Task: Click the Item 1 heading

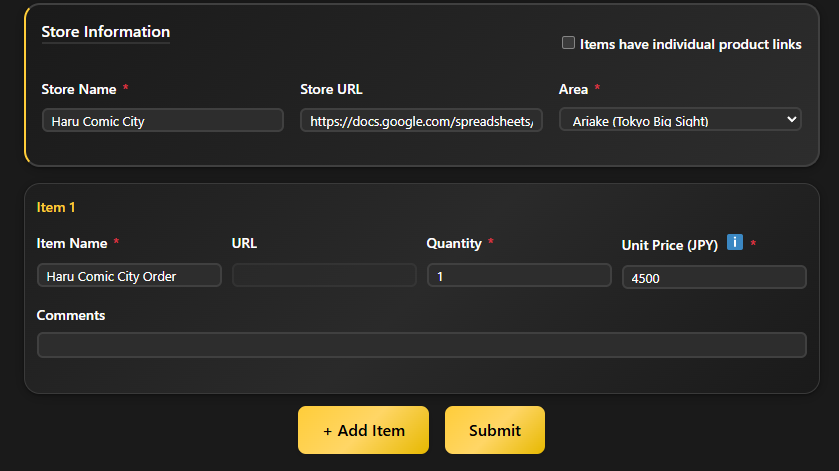Action: [x=56, y=207]
